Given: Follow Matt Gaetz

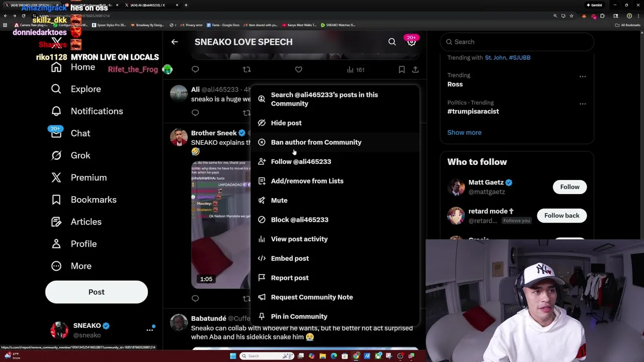Looking at the screenshot, I should click(570, 187).
